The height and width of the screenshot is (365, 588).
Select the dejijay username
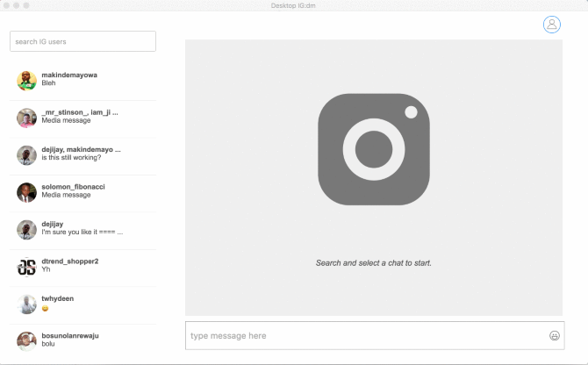[52, 224]
